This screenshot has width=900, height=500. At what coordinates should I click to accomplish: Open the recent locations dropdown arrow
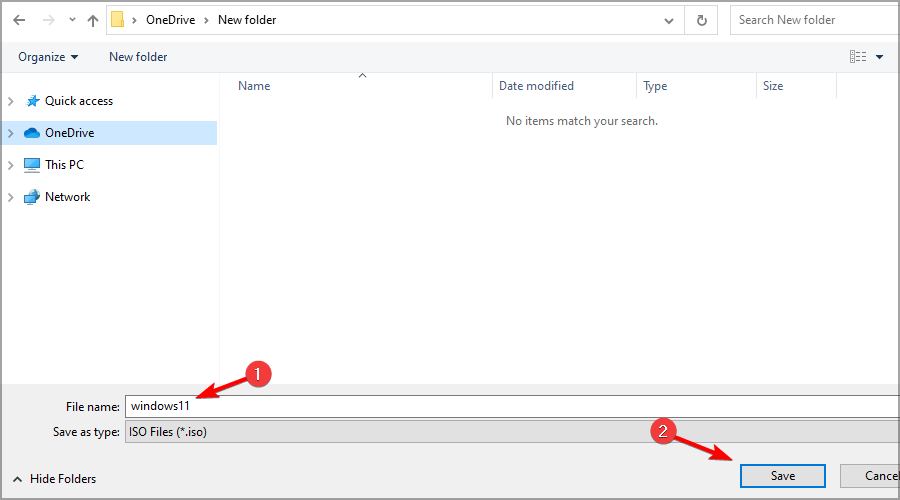tap(71, 20)
